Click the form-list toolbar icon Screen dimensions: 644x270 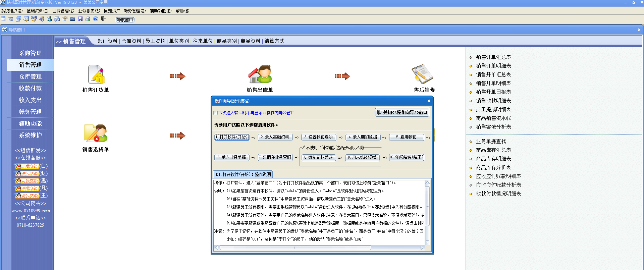click(x=11, y=19)
